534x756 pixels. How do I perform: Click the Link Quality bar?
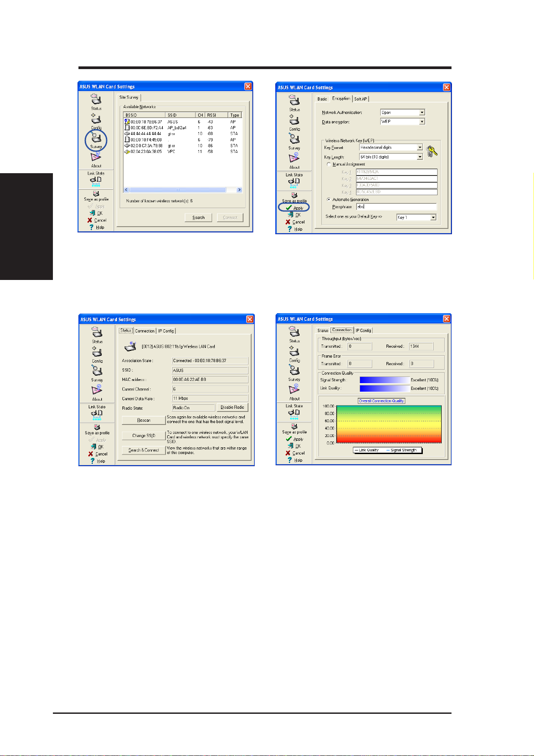coord(385,389)
